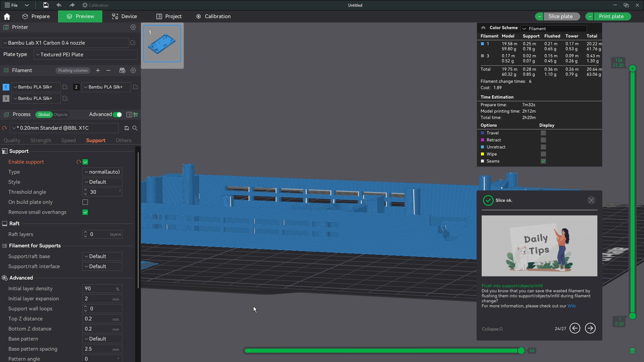Go to the next daily tip arrow
This screenshot has width=644, height=362.
click(590, 328)
